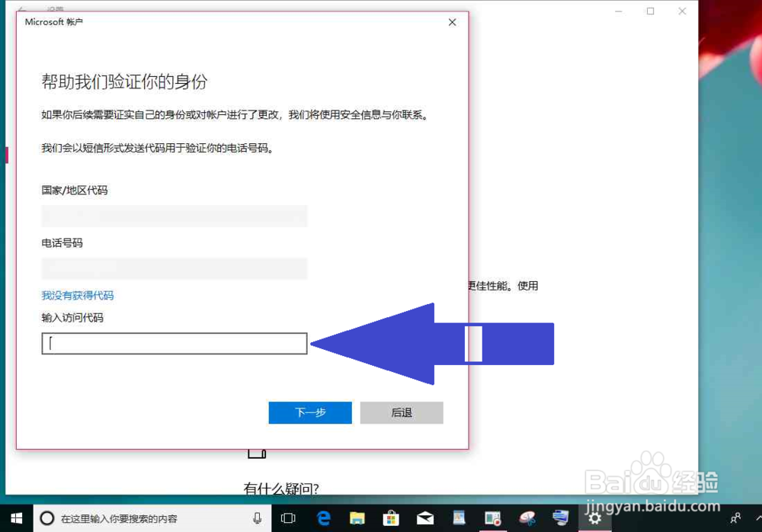
Task: Click the microphone icon in search box
Action: pyautogui.click(x=257, y=518)
